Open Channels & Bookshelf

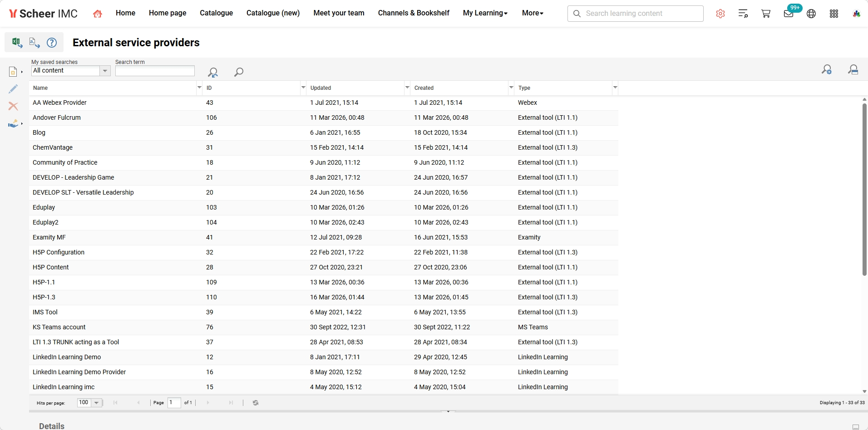pyautogui.click(x=414, y=13)
